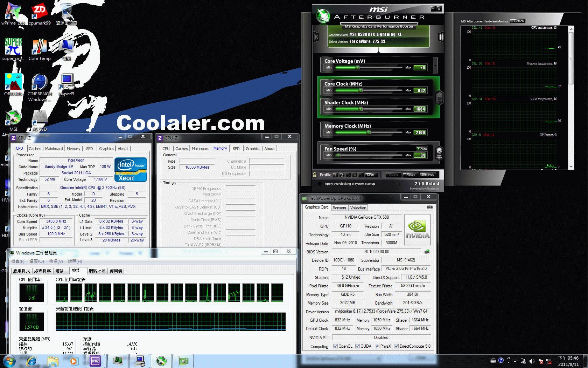Click the hardware monitor scrollbar down arrow

tap(571, 167)
